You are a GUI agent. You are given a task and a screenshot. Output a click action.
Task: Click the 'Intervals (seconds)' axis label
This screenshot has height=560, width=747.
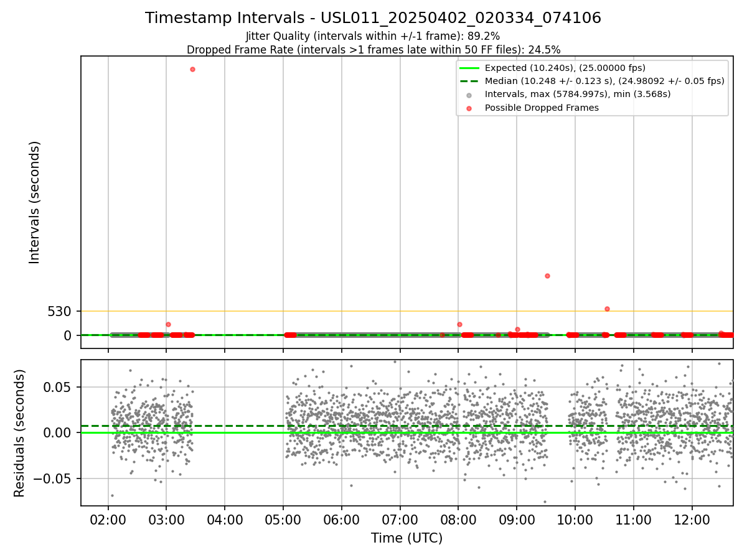point(35,202)
